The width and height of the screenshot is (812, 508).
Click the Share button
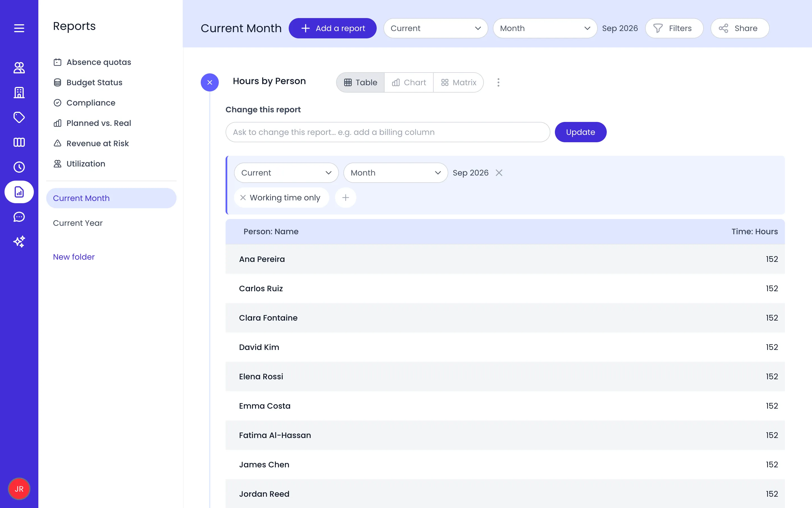(x=740, y=28)
